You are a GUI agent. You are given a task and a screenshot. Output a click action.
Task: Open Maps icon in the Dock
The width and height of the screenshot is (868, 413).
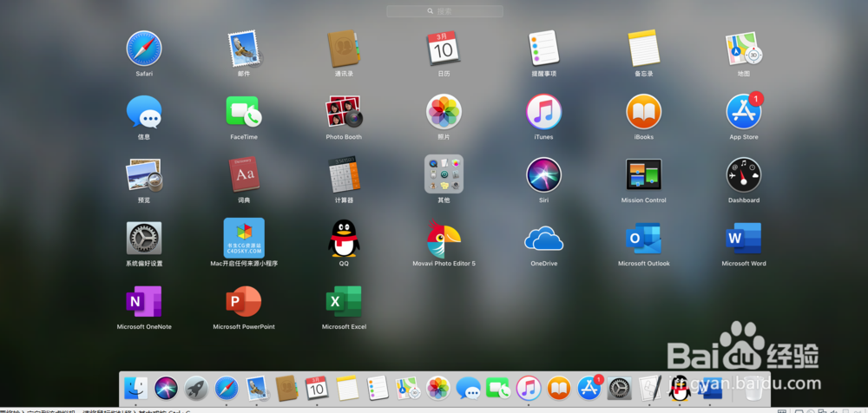pyautogui.click(x=407, y=389)
